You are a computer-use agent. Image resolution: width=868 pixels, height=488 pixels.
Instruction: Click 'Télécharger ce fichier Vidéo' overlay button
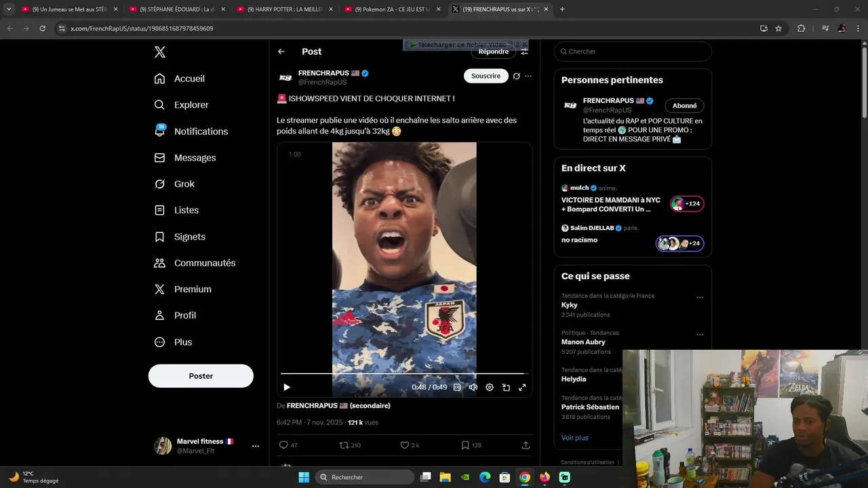pyautogui.click(x=461, y=45)
